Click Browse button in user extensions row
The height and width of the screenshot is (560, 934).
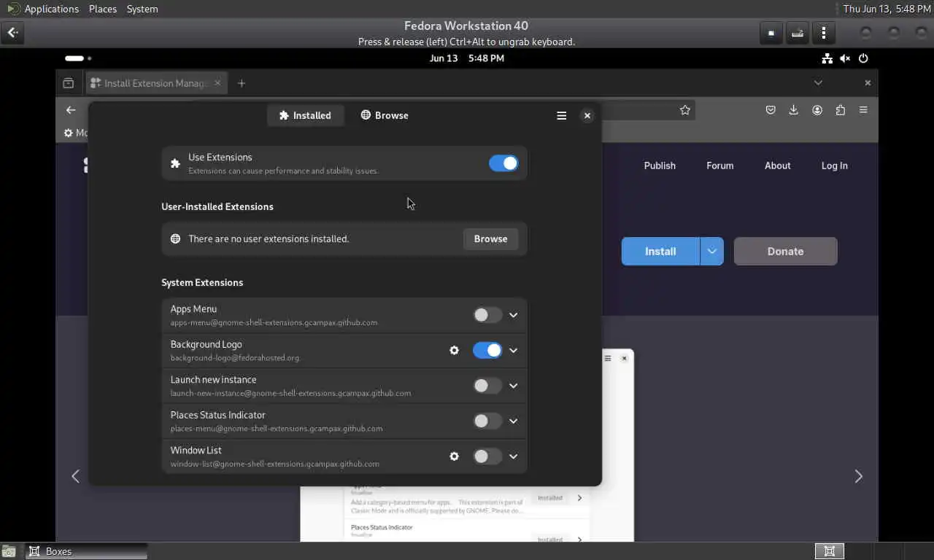(490, 238)
